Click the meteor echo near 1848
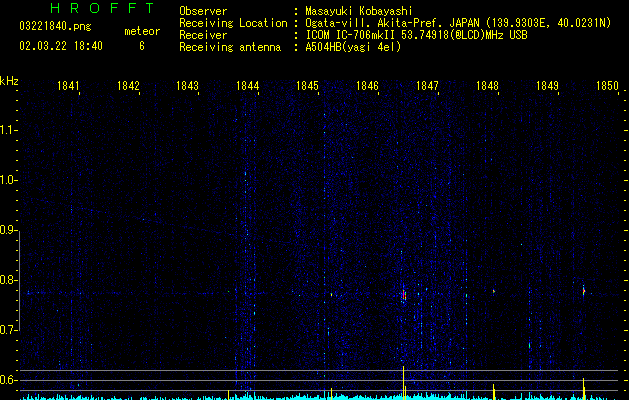Viewport: 629px width, 400px height. pyautogui.click(x=494, y=291)
